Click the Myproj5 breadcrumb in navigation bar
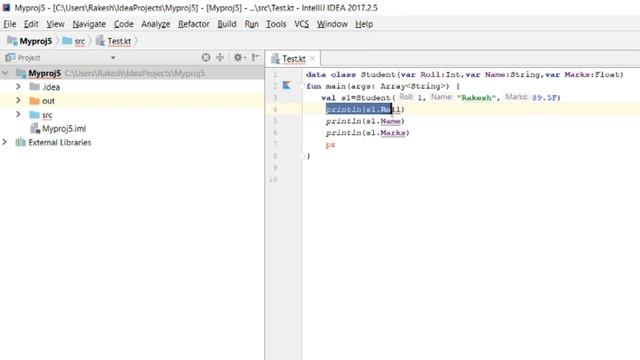The width and height of the screenshot is (640, 360). [30, 41]
